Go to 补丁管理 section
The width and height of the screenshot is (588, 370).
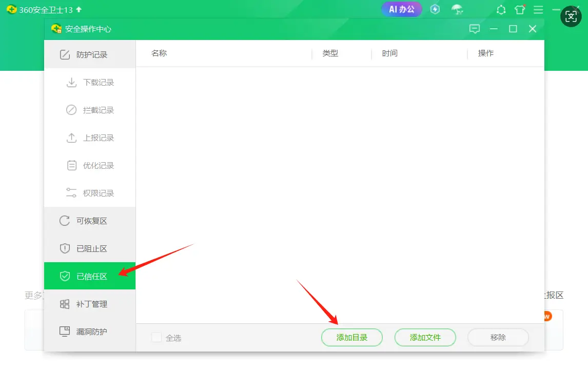coord(91,304)
